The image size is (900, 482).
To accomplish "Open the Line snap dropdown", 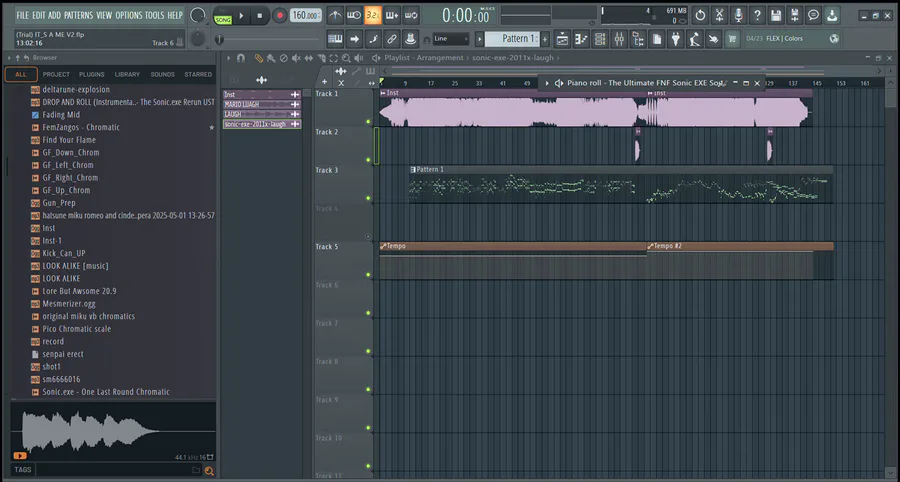I will 451,39.
